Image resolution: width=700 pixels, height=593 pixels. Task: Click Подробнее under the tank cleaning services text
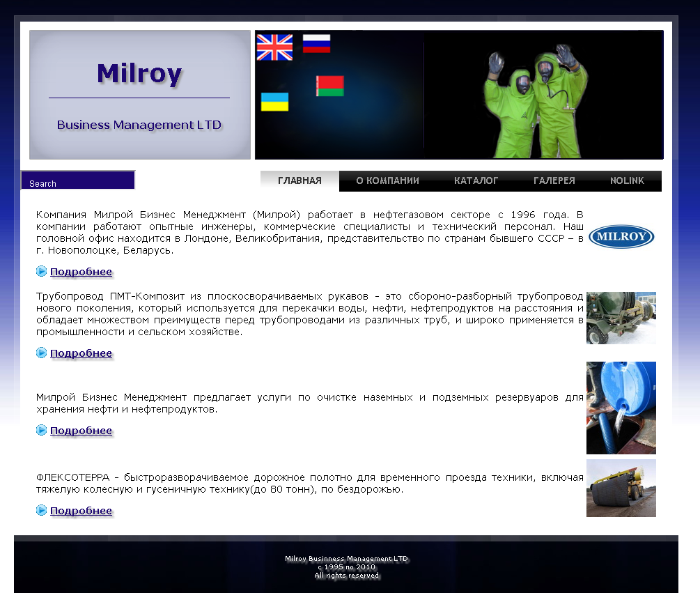tap(81, 431)
